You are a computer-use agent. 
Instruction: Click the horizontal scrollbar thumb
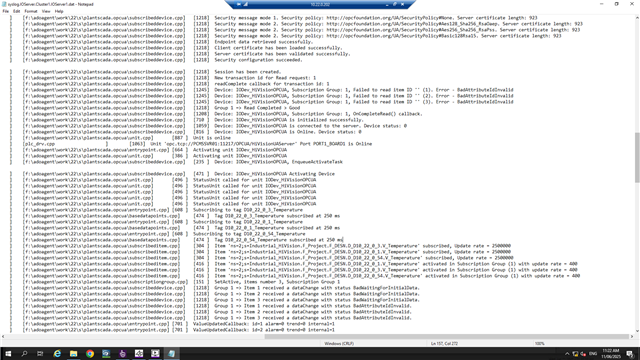tap(447, 337)
